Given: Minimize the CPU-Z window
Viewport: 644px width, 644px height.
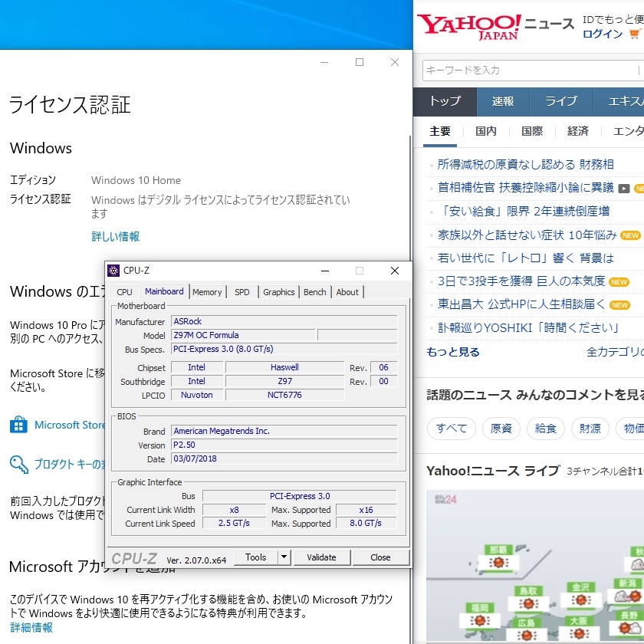Looking at the screenshot, I should (x=325, y=271).
